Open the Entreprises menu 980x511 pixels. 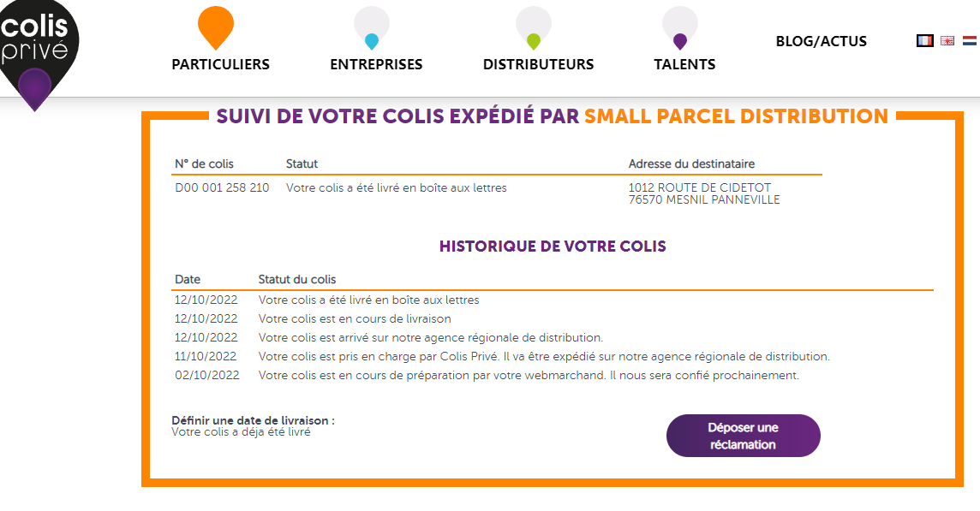376,64
